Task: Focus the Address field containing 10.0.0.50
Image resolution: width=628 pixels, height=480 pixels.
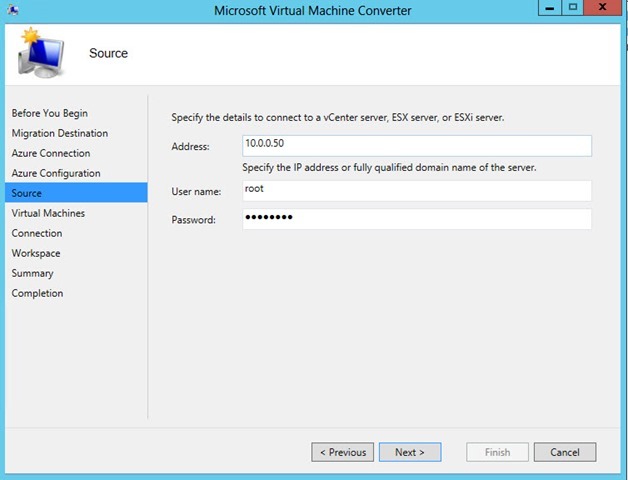Action: click(417, 146)
